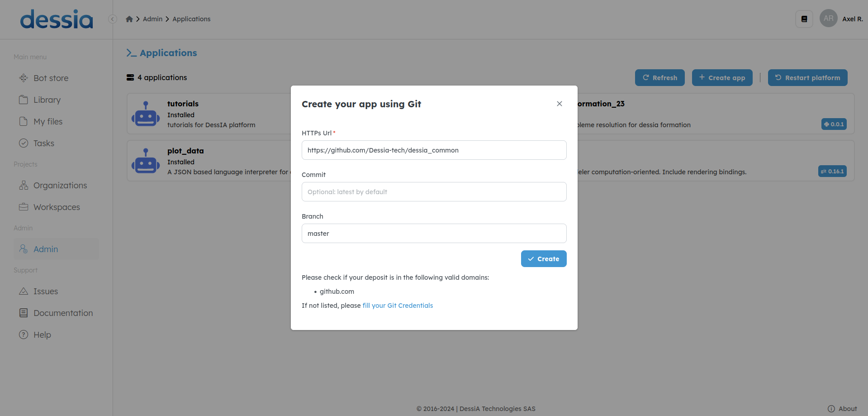Open My files in the sidebar
The width and height of the screenshot is (868, 416).
coord(56,122)
